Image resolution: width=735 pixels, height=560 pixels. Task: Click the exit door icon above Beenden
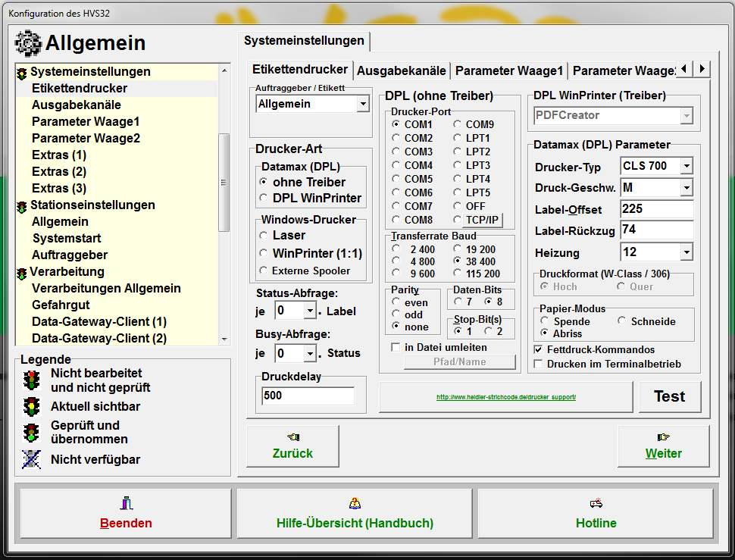point(126,503)
